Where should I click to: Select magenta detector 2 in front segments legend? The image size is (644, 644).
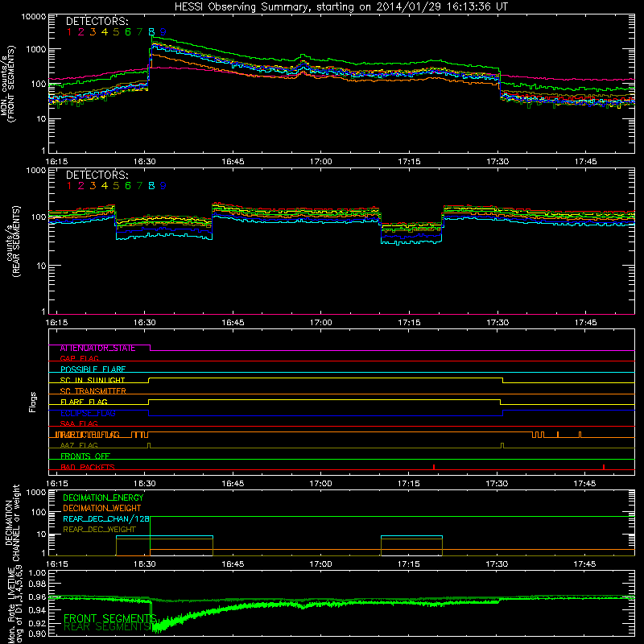pyautogui.click(x=81, y=32)
